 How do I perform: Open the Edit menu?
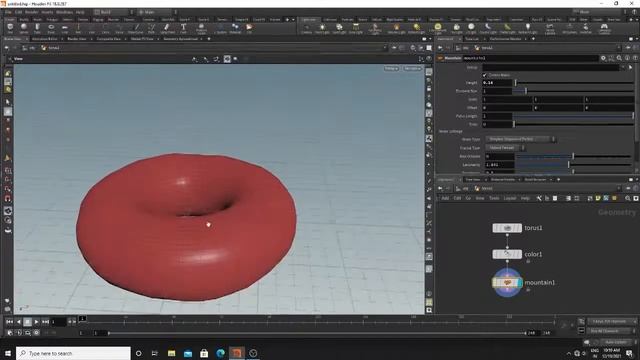(19, 12)
